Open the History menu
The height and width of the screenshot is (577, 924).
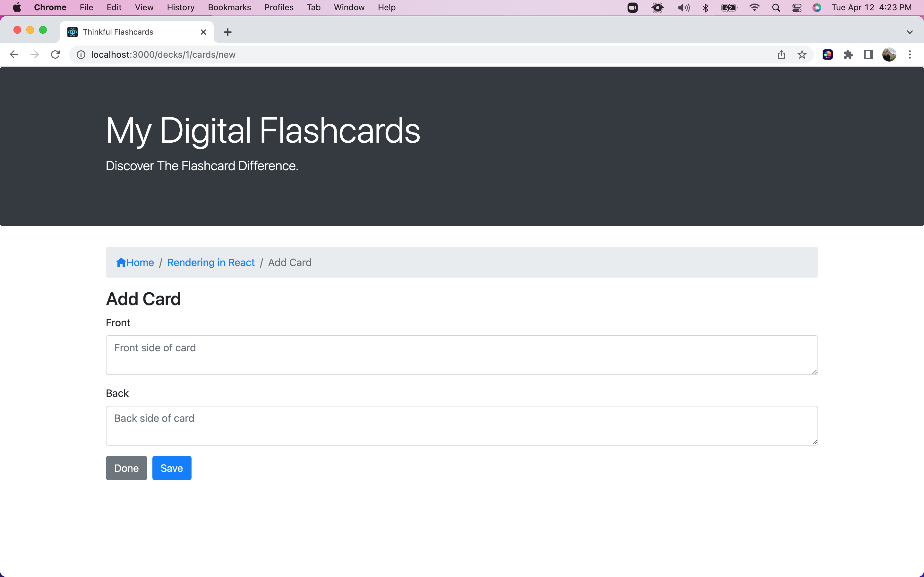coord(180,8)
